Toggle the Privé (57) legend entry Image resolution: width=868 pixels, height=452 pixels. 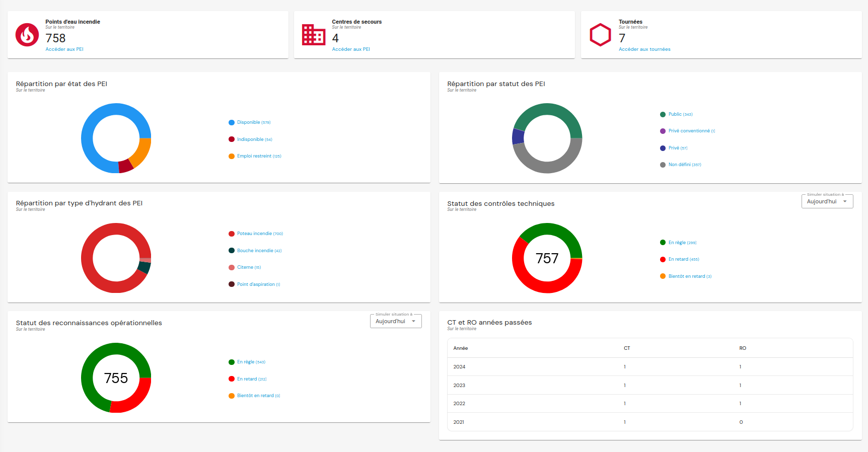point(674,148)
